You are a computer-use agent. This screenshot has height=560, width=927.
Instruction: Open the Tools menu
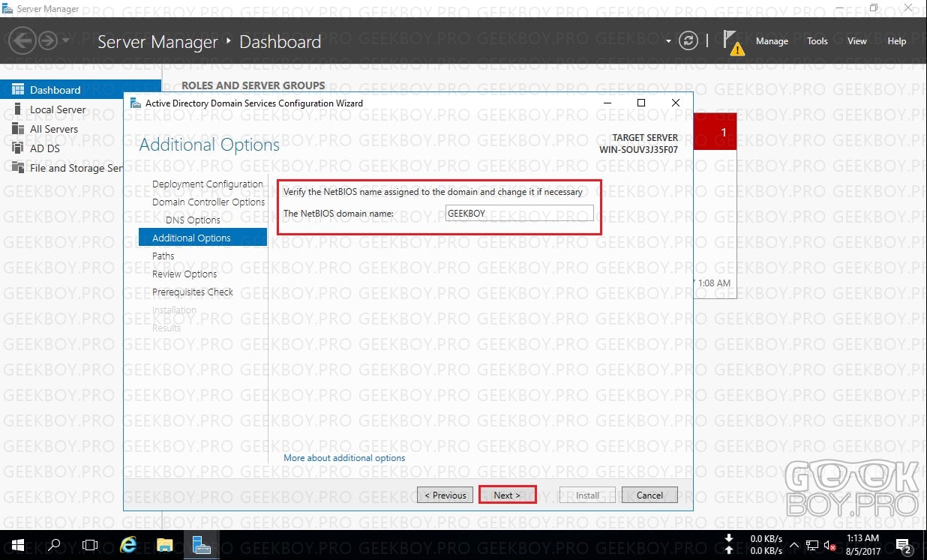coord(817,41)
